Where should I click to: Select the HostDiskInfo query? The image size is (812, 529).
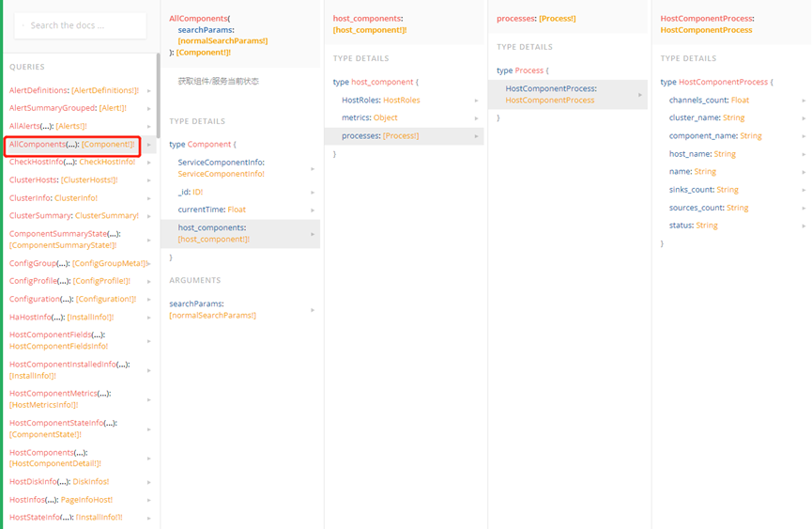click(x=59, y=481)
